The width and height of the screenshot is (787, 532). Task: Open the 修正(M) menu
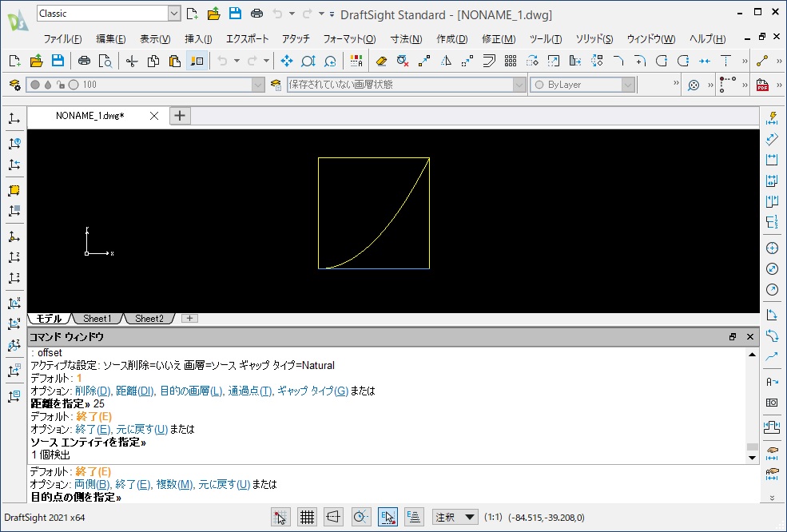[499, 38]
